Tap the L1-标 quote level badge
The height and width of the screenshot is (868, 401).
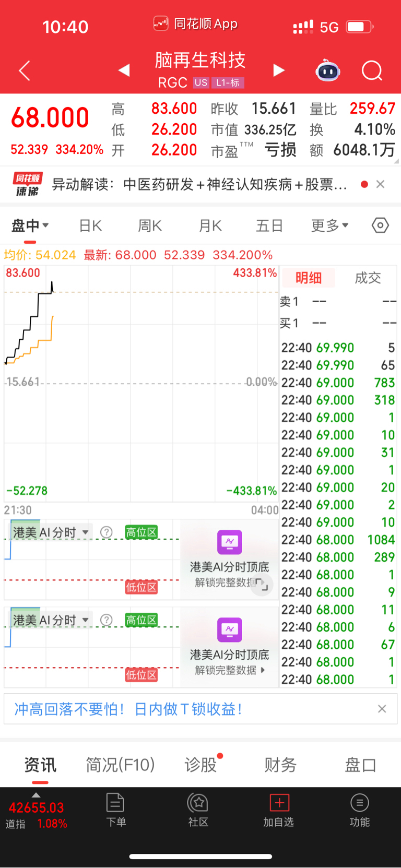(x=228, y=82)
